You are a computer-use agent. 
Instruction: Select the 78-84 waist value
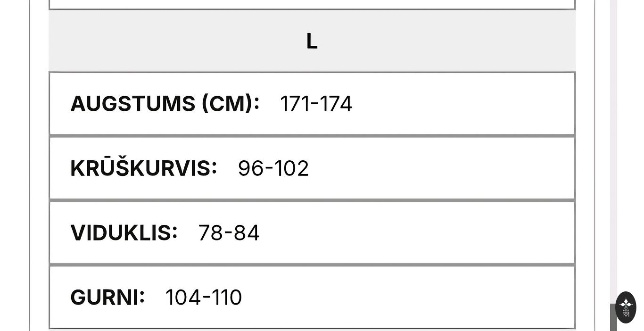pyautogui.click(x=229, y=233)
